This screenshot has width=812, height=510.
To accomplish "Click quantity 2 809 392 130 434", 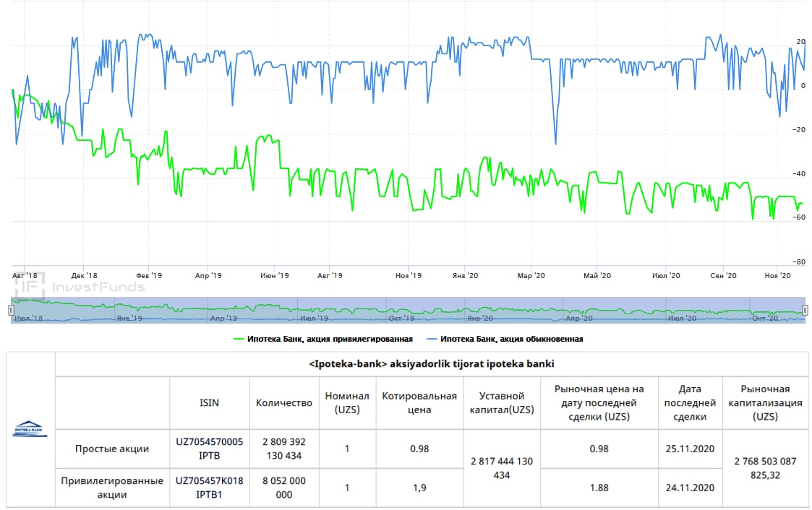I will point(283,449).
